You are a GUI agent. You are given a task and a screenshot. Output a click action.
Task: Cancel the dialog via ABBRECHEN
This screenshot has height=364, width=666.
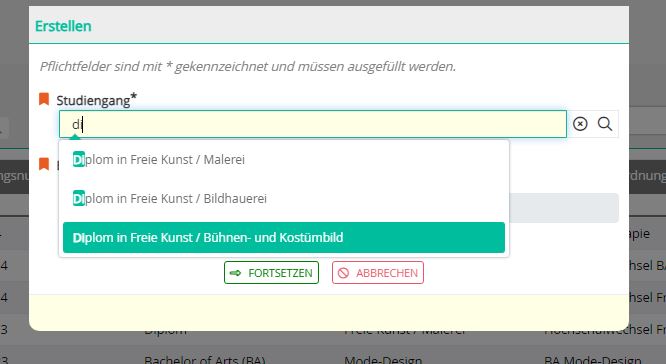point(378,273)
